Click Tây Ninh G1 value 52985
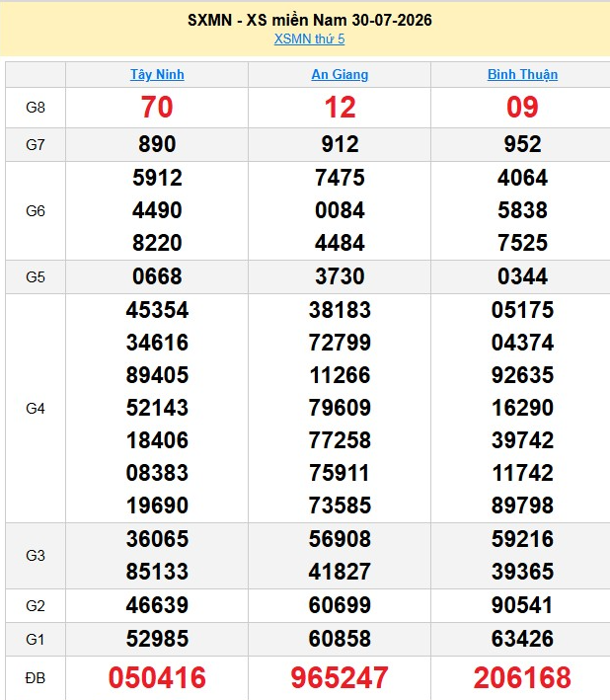 (x=157, y=639)
